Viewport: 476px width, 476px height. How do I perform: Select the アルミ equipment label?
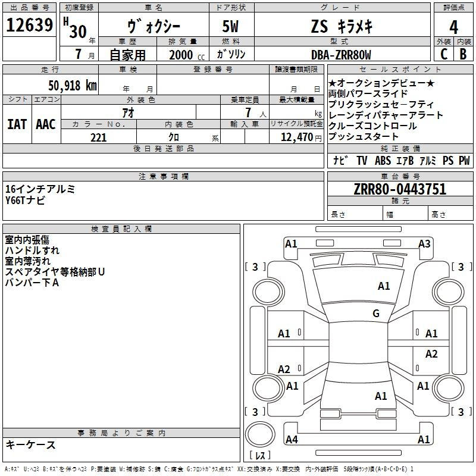pyautogui.click(x=428, y=161)
